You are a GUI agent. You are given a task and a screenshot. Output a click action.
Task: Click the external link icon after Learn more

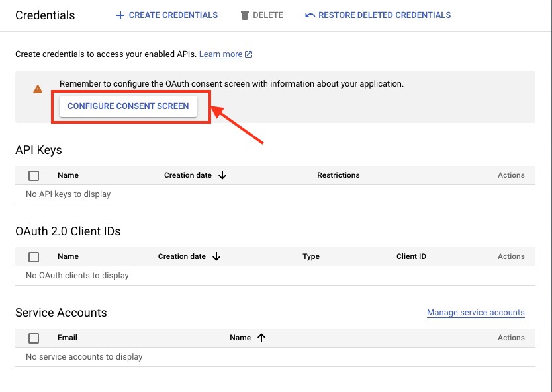[x=248, y=54]
